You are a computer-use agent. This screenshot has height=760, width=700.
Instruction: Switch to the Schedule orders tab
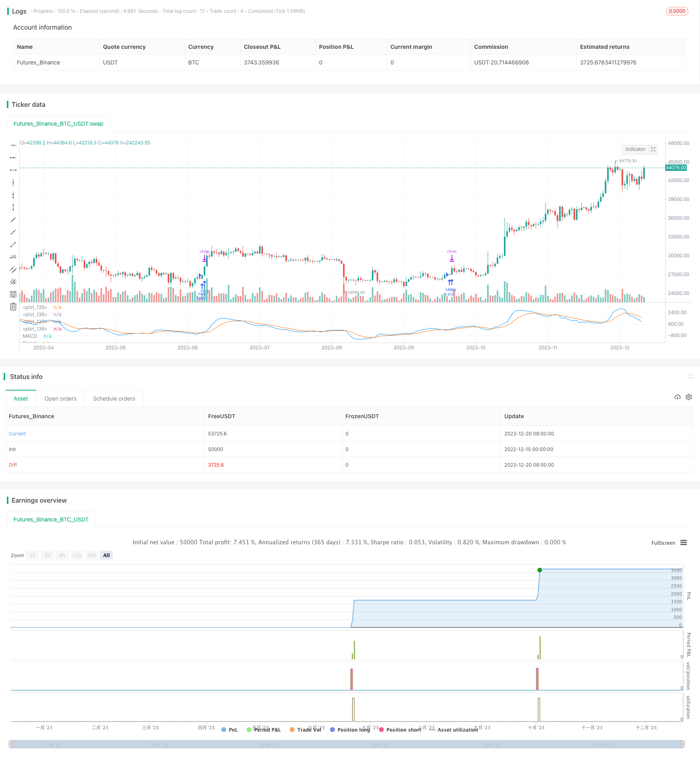[x=114, y=398]
